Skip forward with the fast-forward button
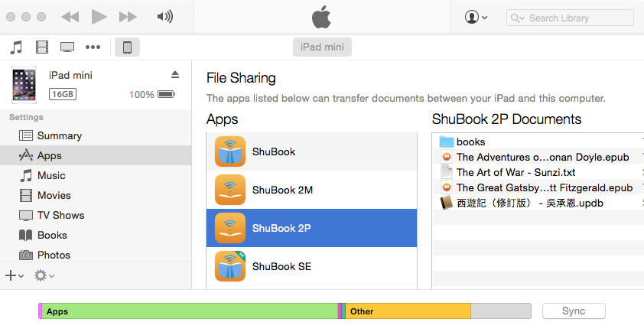 (128, 17)
